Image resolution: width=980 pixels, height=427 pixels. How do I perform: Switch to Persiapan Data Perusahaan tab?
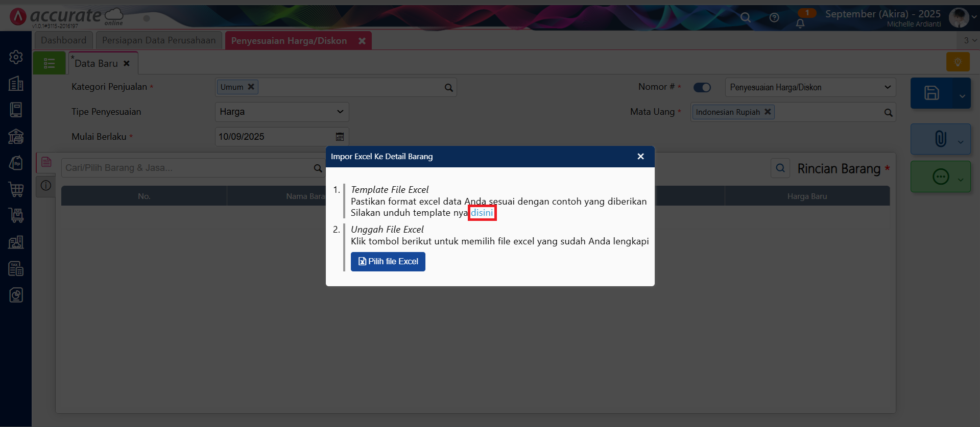coord(159,40)
